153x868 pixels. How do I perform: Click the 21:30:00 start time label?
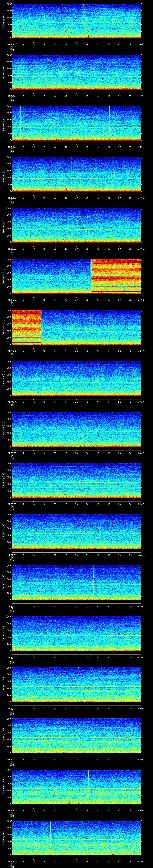[12, 96]
